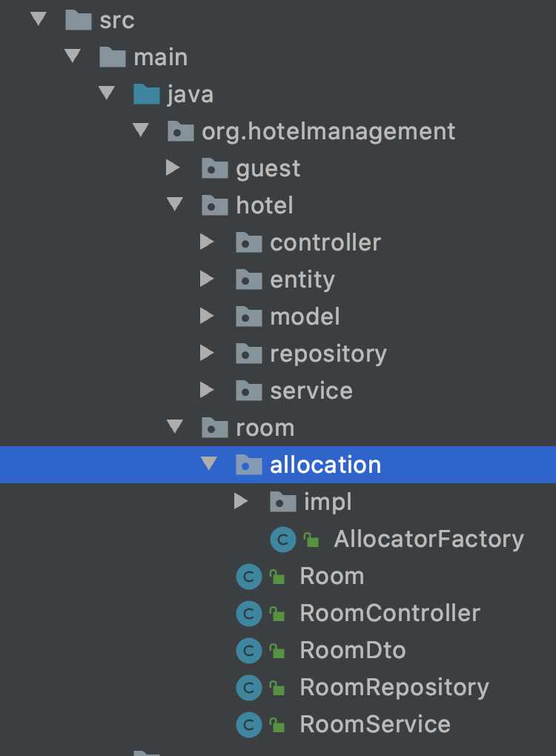The height and width of the screenshot is (756, 556).
Task: Collapse the allocation package
Action: tap(209, 464)
